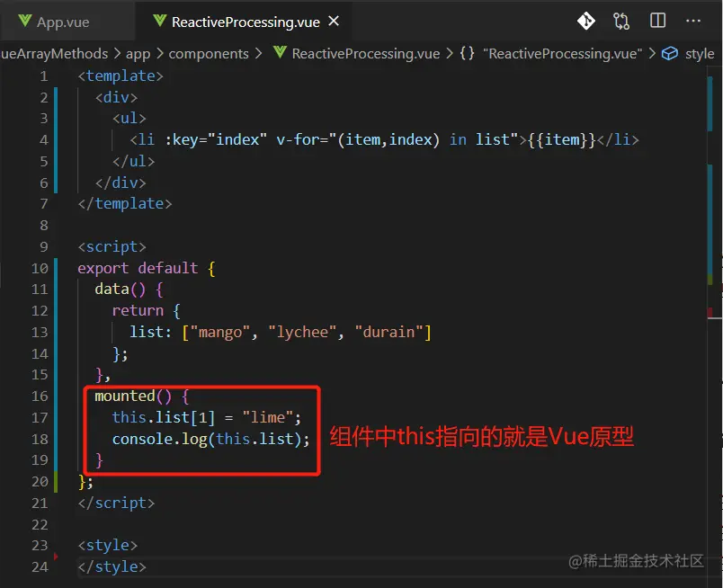Click the console.log call on line 18

[x=211, y=439]
